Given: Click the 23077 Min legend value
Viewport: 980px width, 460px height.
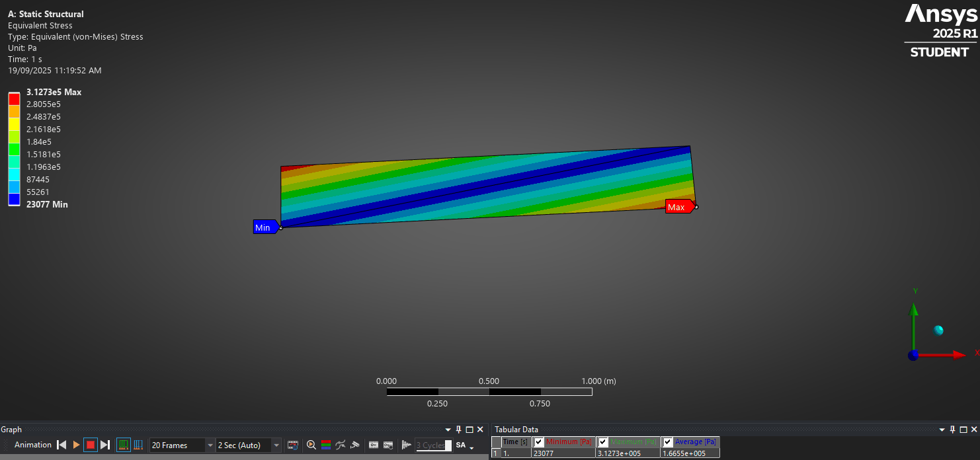Looking at the screenshot, I should coord(47,204).
